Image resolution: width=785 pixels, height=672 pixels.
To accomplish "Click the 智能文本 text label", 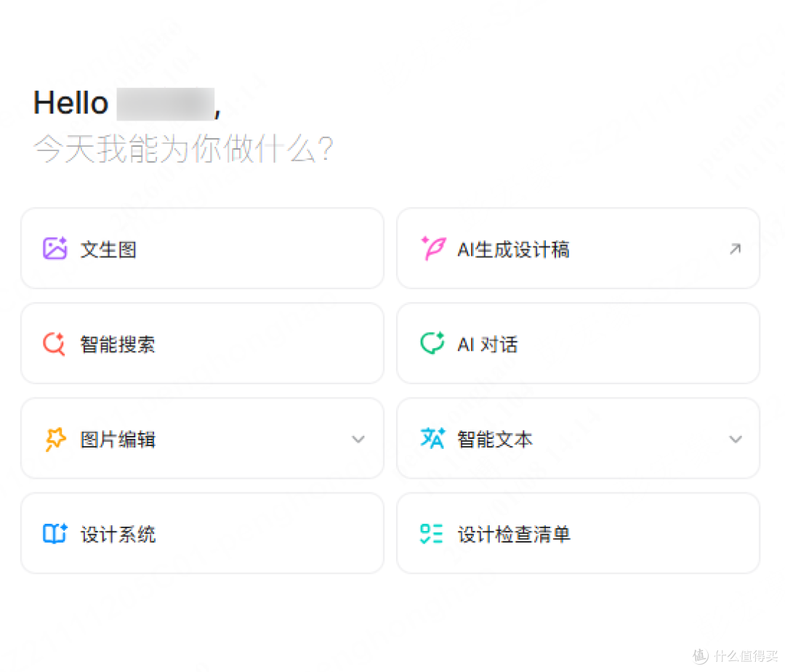I will (495, 440).
